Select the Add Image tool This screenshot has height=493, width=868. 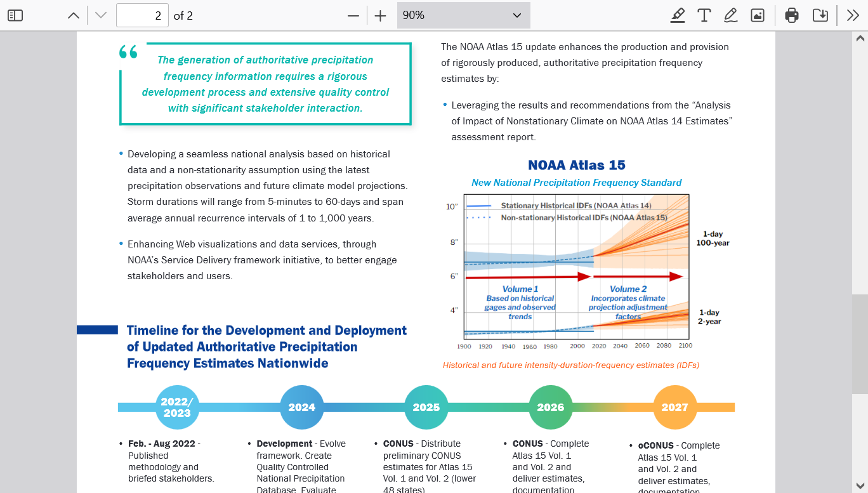(x=758, y=15)
